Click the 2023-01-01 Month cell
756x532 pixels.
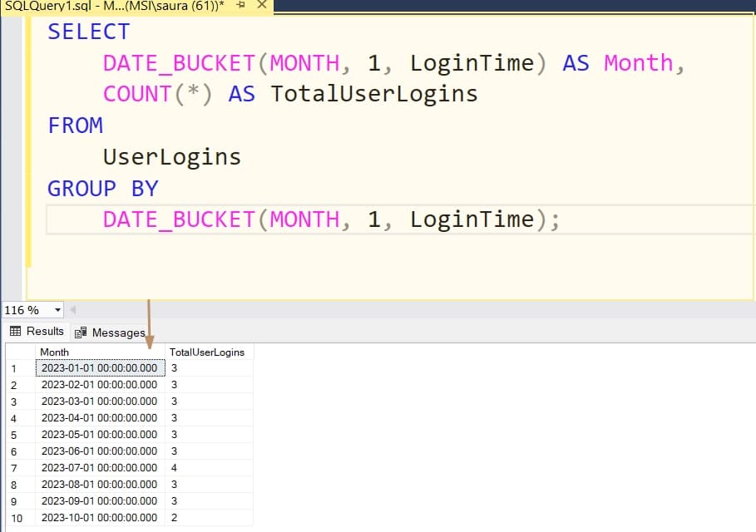tap(100, 368)
